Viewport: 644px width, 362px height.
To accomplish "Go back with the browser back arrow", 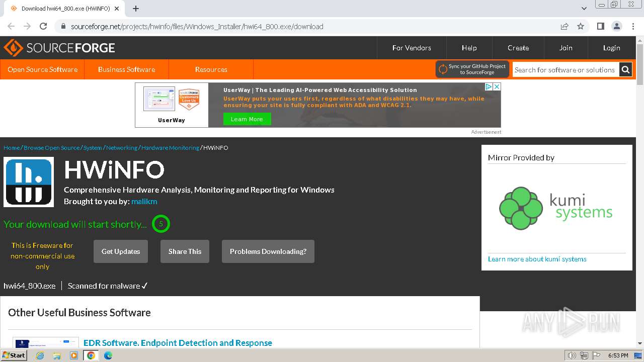I will point(11,26).
